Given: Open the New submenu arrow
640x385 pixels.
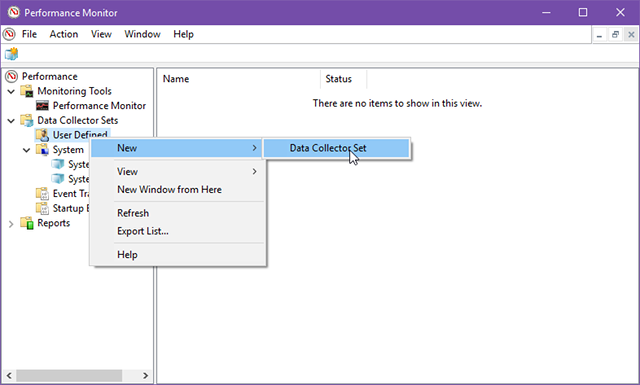Looking at the screenshot, I should pos(255,148).
